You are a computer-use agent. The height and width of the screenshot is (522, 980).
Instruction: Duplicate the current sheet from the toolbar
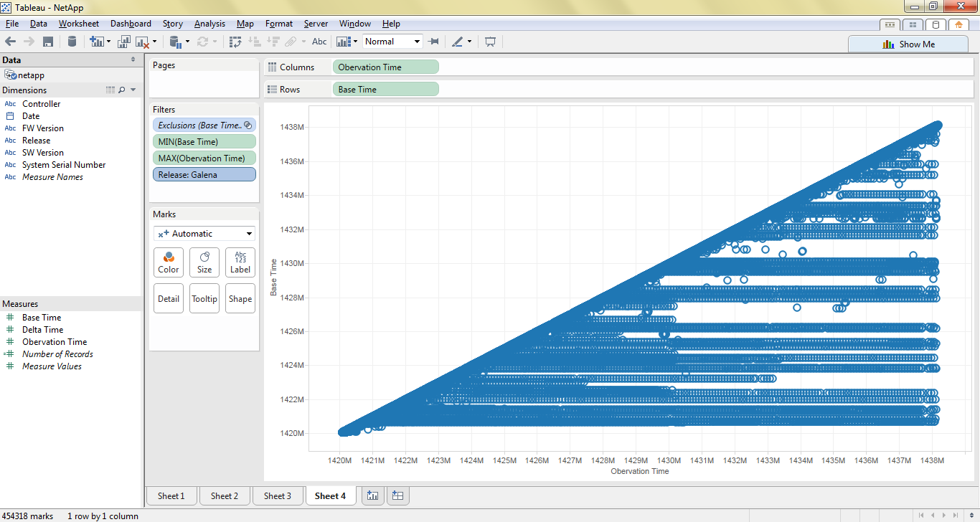(124, 42)
